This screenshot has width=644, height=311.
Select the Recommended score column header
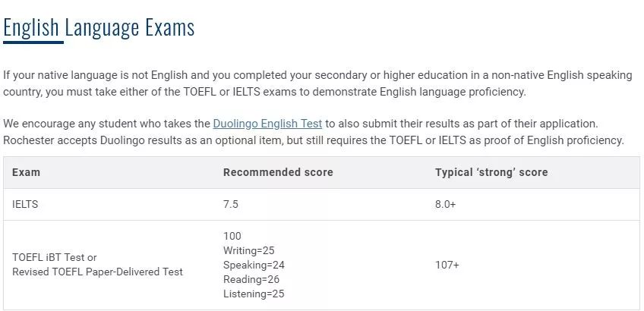pos(278,173)
